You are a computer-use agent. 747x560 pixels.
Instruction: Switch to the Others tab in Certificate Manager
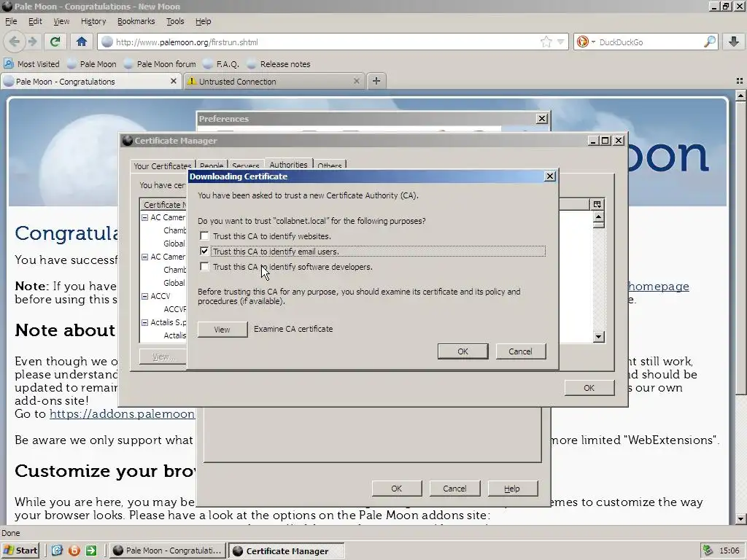[329, 166]
